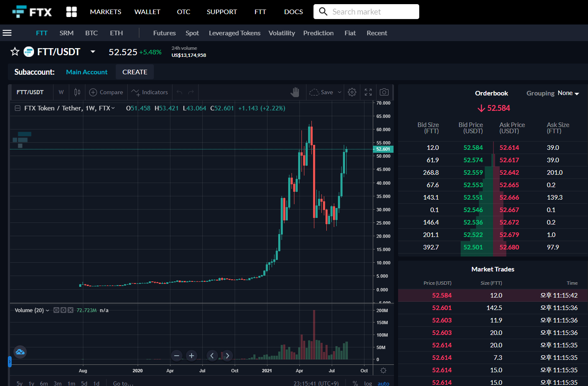The height and width of the screenshot is (386, 588).
Task: Click the CREATE subaccount button
Action: (135, 72)
